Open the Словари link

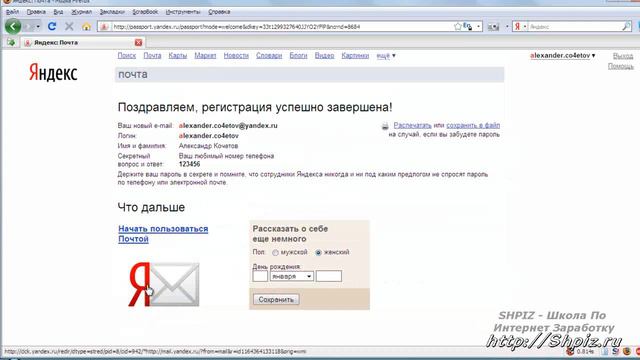coord(269,56)
